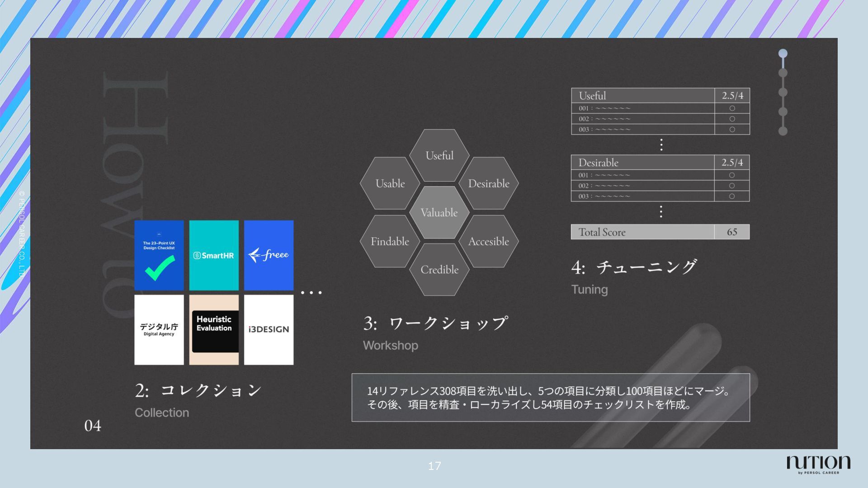Select the freee reference card
The width and height of the screenshot is (868, 488).
tap(269, 255)
